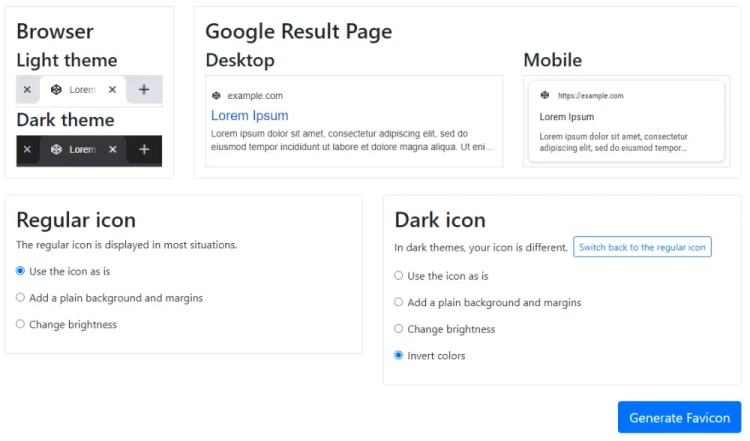Screen dimensions: 750x441
Task: Select Regular icon 'Add a plain background and margins'
Action: pyautogui.click(x=20, y=298)
